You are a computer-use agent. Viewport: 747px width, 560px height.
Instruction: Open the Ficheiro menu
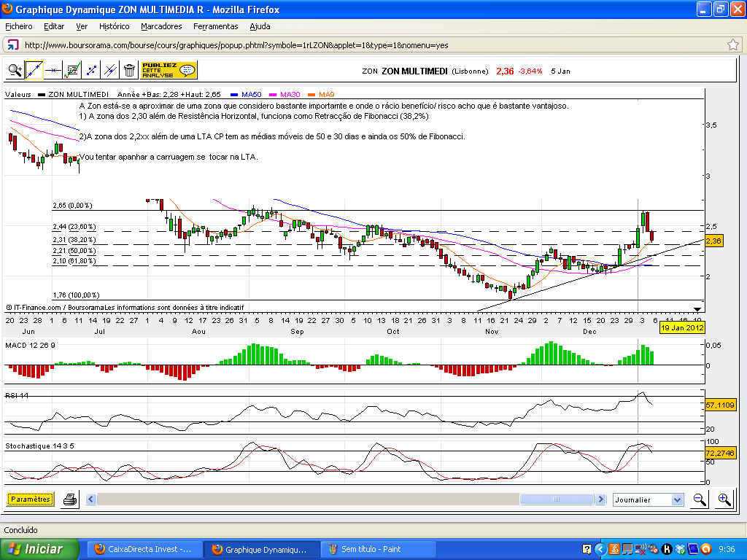click(x=19, y=27)
